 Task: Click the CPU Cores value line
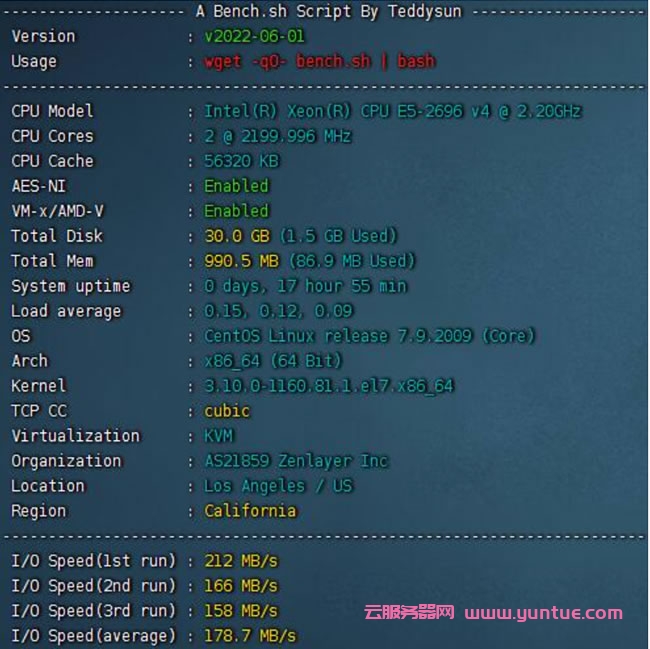[x=278, y=136]
